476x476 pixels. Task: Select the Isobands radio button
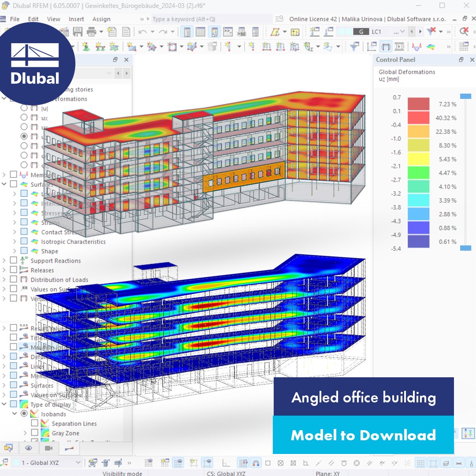[24, 413]
